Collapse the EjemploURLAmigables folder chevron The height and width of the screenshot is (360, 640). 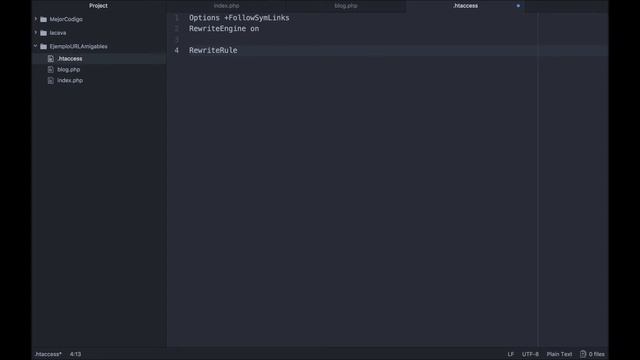coord(36,46)
